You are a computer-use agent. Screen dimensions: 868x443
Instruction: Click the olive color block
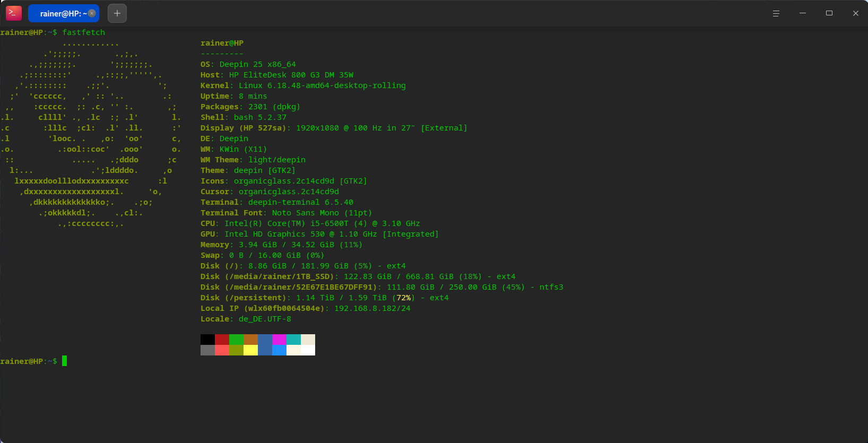coord(236,350)
